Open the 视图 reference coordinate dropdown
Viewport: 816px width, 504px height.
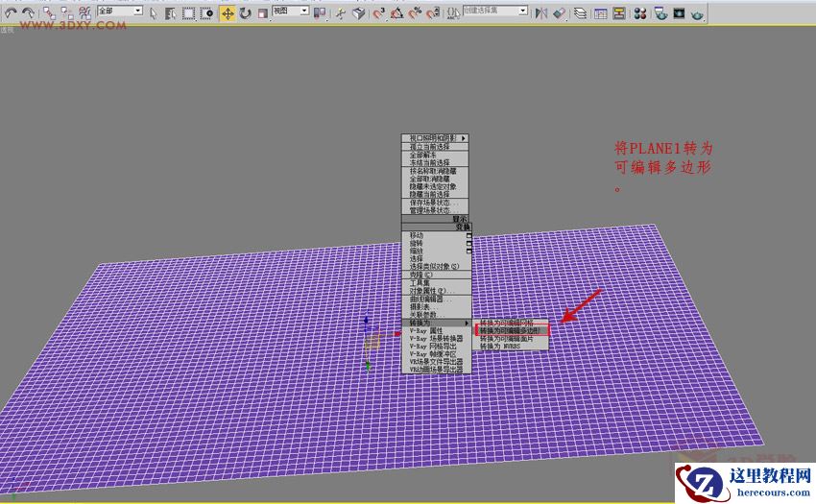(x=291, y=11)
